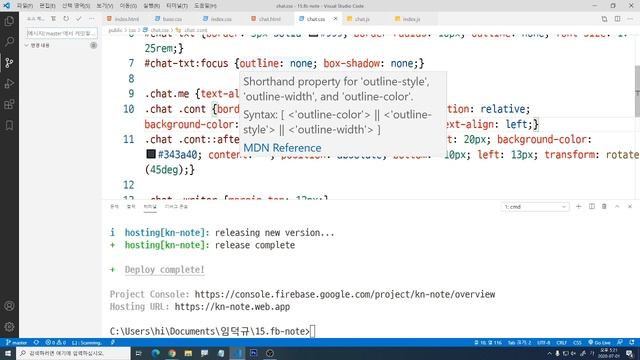Add a new terminal with plus icon

(578, 207)
